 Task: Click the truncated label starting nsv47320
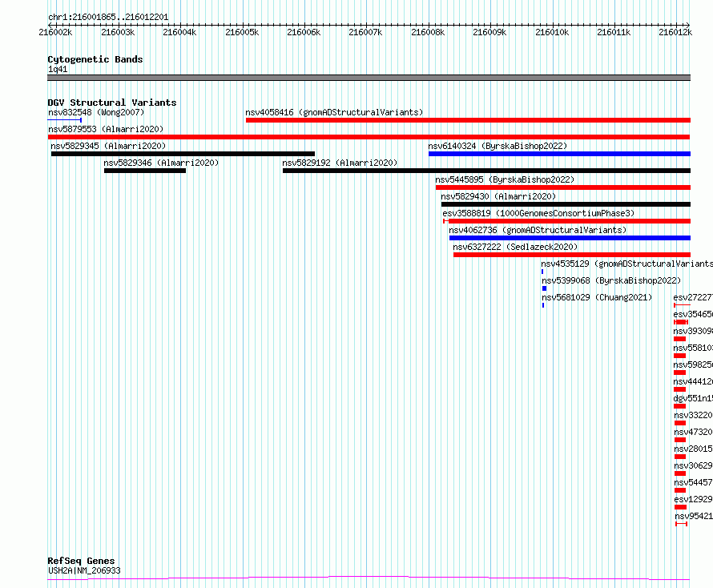[693, 432]
